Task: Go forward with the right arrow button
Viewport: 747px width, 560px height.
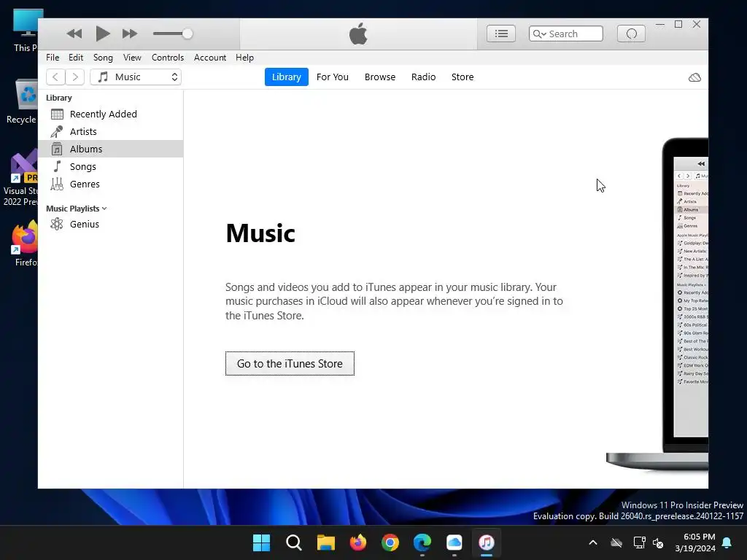Action: click(x=75, y=77)
